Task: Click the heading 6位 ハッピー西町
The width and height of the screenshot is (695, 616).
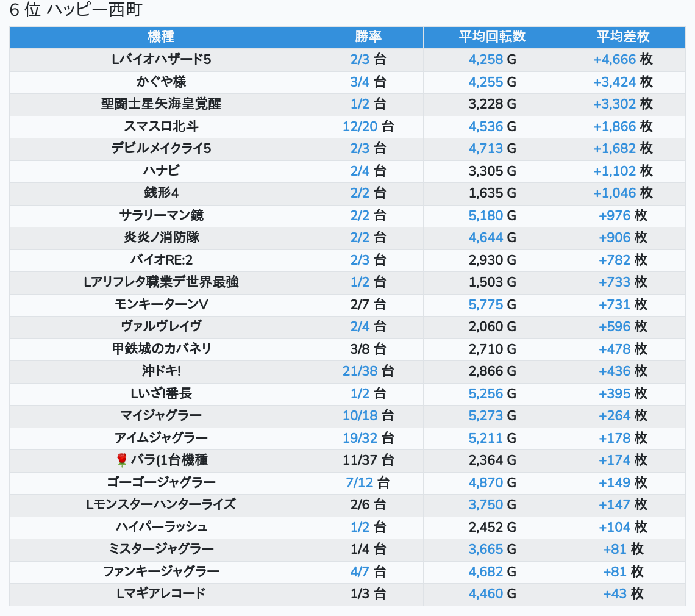Action: (76, 10)
